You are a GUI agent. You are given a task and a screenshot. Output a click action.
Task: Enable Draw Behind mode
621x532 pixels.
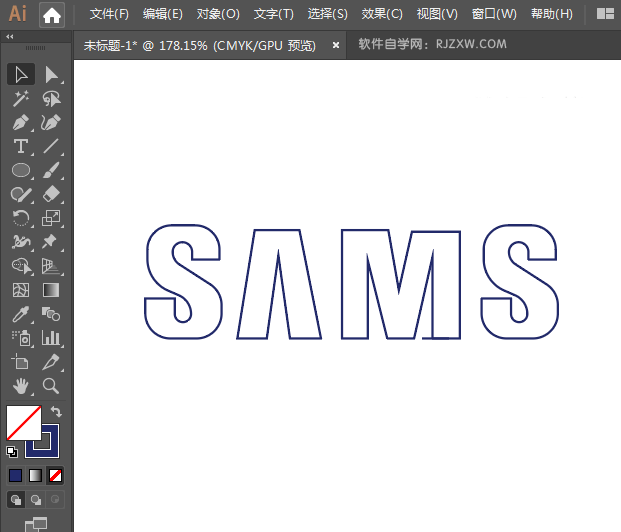click(36, 500)
